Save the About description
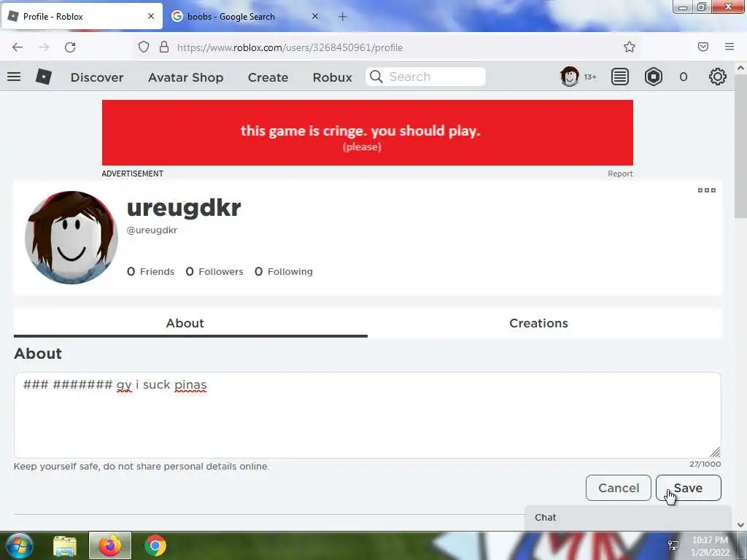Image resolution: width=747 pixels, height=560 pixels. [x=689, y=488]
